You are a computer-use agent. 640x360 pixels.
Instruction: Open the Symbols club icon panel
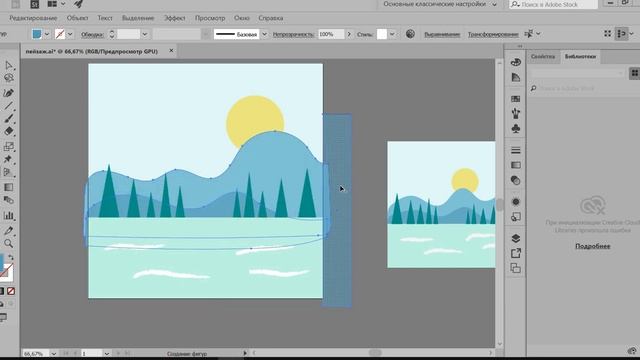tap(516, 129)
